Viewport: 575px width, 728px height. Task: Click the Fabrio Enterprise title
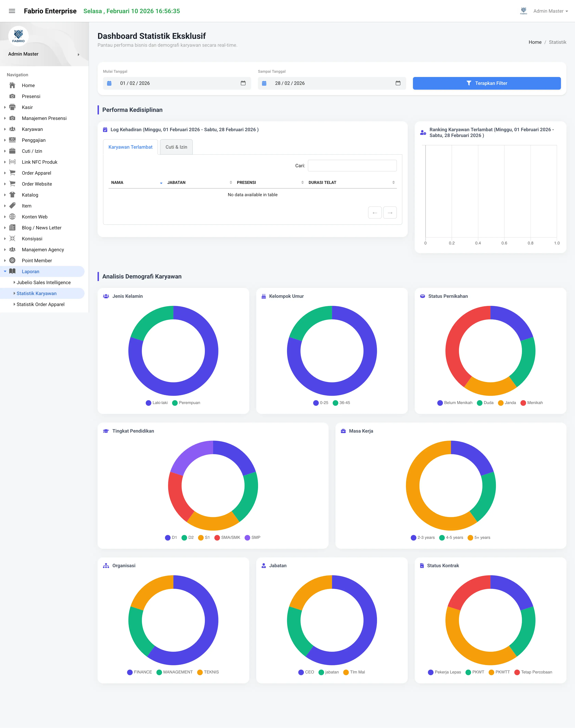pyautogui.click(x=50, y=11)
